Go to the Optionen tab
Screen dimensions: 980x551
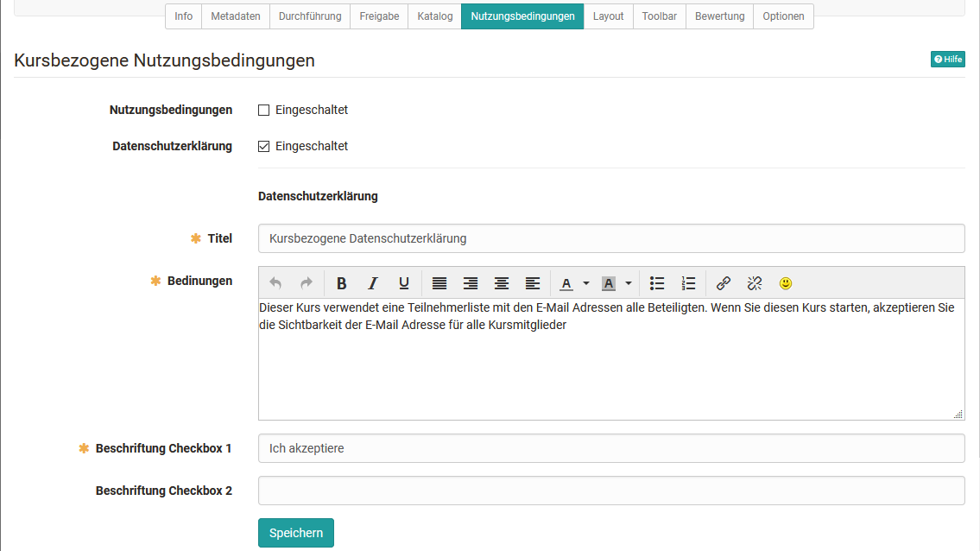click(783, 16)
